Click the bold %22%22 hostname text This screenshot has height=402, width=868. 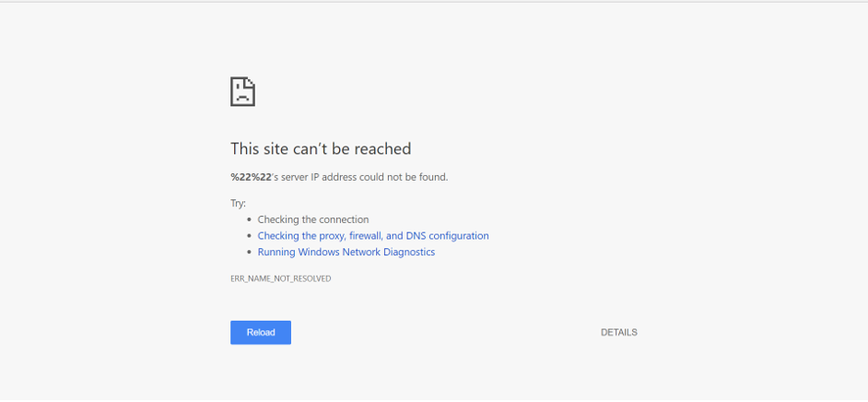tap(249, 177)
